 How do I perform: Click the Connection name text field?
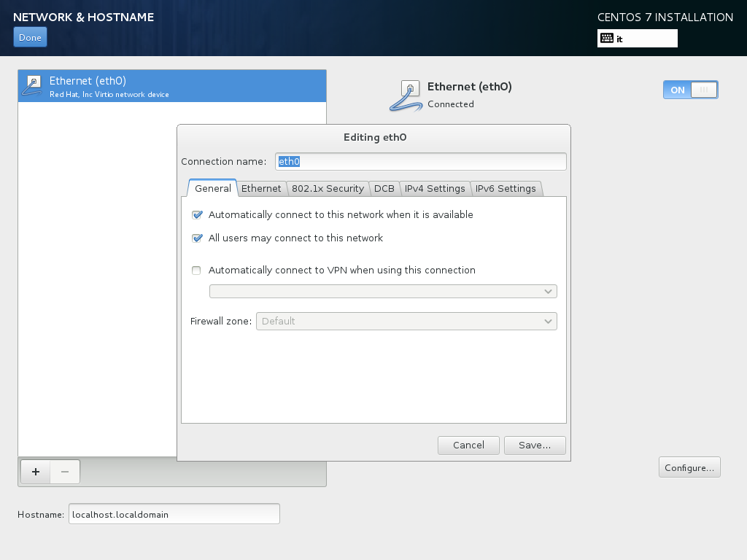pos(420,162)
